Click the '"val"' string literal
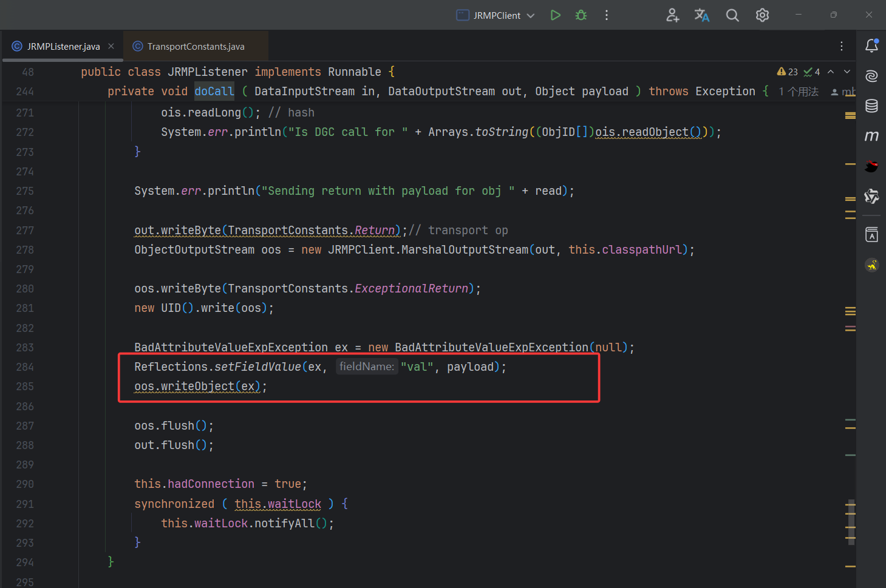 tap(417, 367)
